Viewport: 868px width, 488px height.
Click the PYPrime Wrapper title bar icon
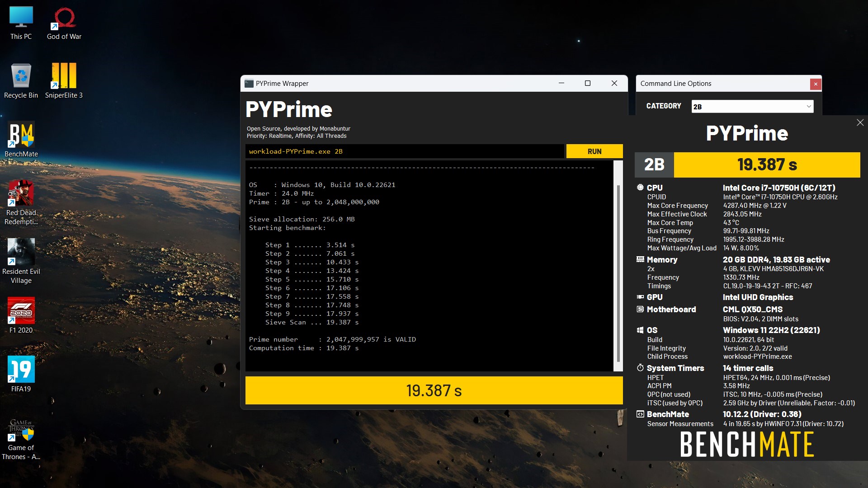(249, 84)
